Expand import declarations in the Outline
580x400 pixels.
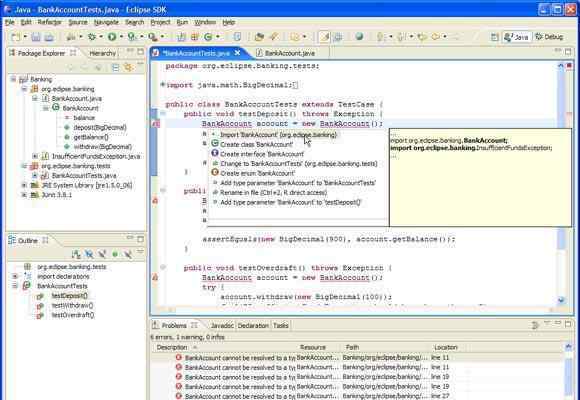(x=15, y=276)
